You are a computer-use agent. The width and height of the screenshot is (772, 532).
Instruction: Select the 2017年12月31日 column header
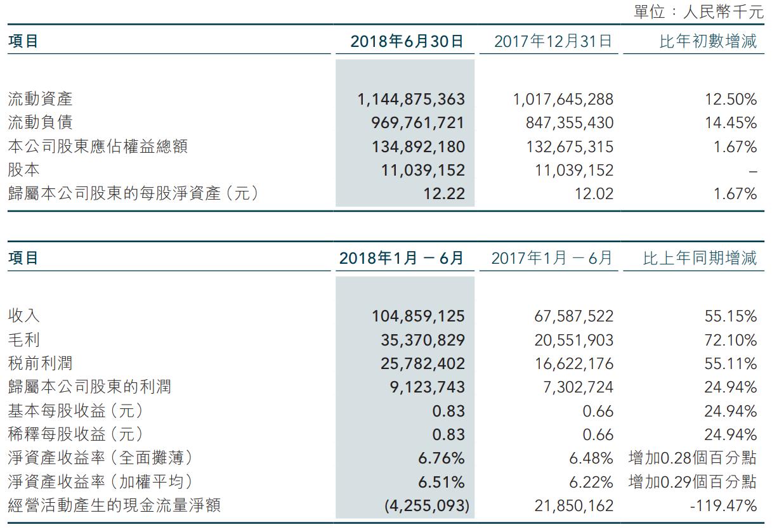[x=553, y=42]
